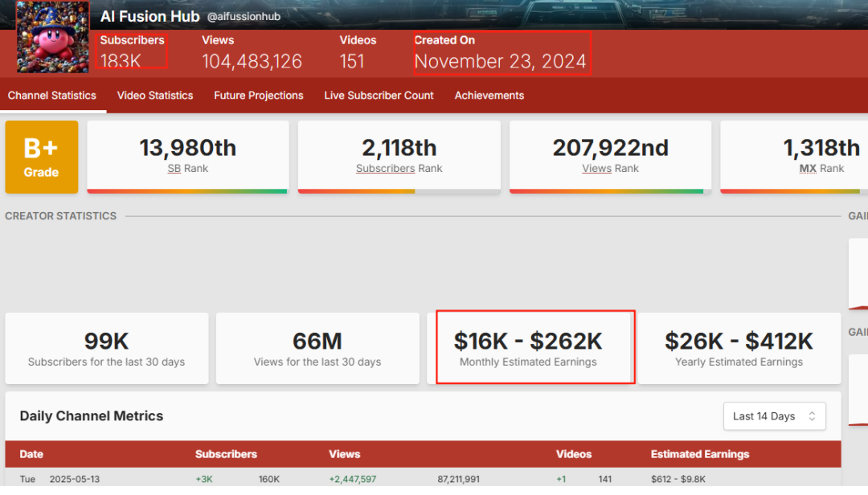Select the Channel Statistics tab
Image resolution: width=868 pixels, height=495 pixels.
52,96
